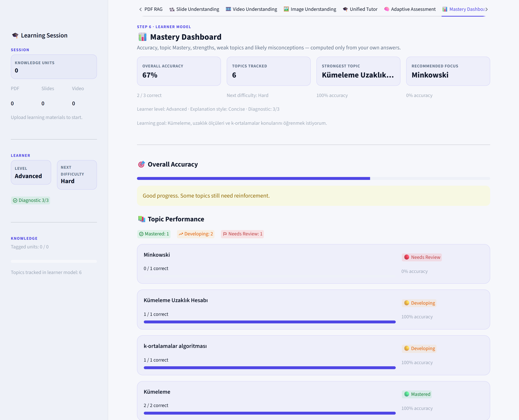Image resolution: width=519 pixels, height=420 pixels.
Task: Click the 'Next difficulty: Hard' text under Topics Tracked
Action: click(248, 95)
